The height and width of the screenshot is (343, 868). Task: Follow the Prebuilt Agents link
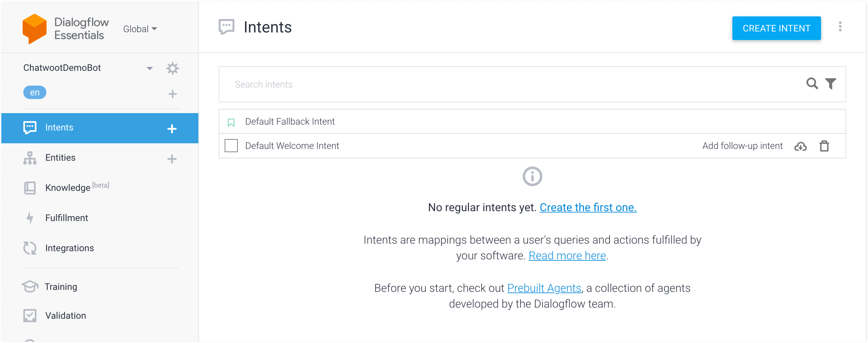pos(544,288)
